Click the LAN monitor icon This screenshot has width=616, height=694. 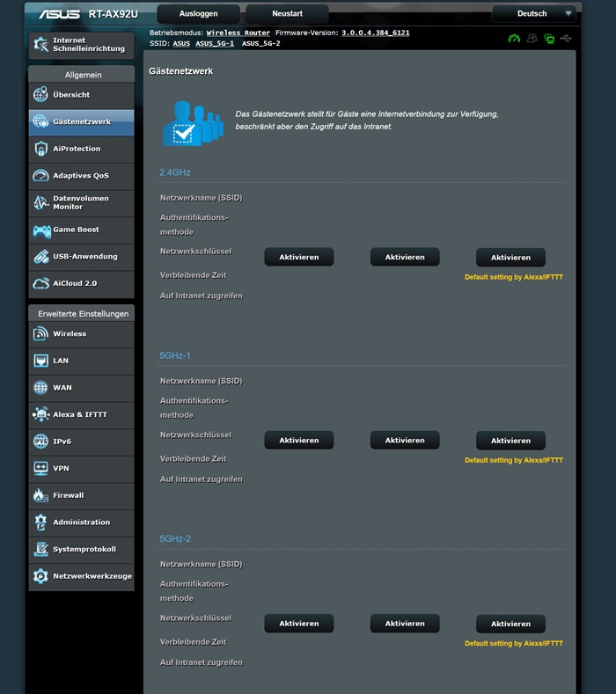pos(40,361)
